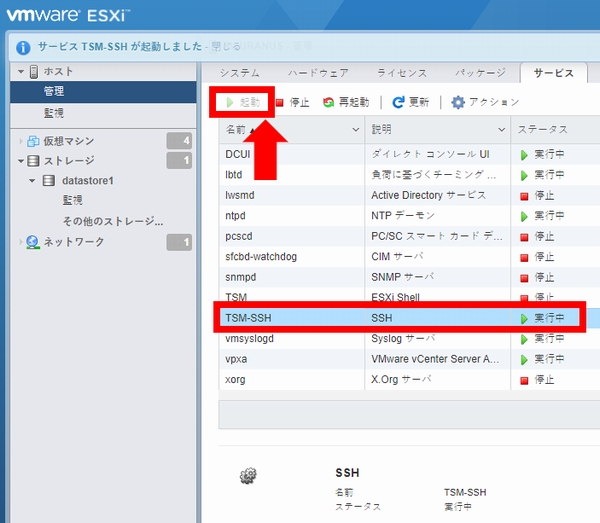Select the vpxa service row
Image resolution: width=600 pixels, height=523 pixels.
(409, 359)
